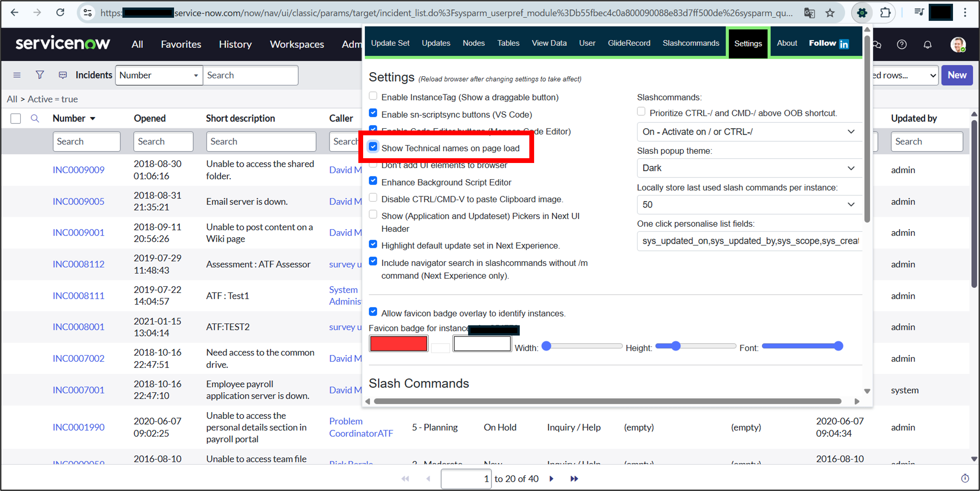Image resolution: width=980 pixels, height=491 pixels.
Task: Sort by the Number column arrow
Action: pos(92,119)
